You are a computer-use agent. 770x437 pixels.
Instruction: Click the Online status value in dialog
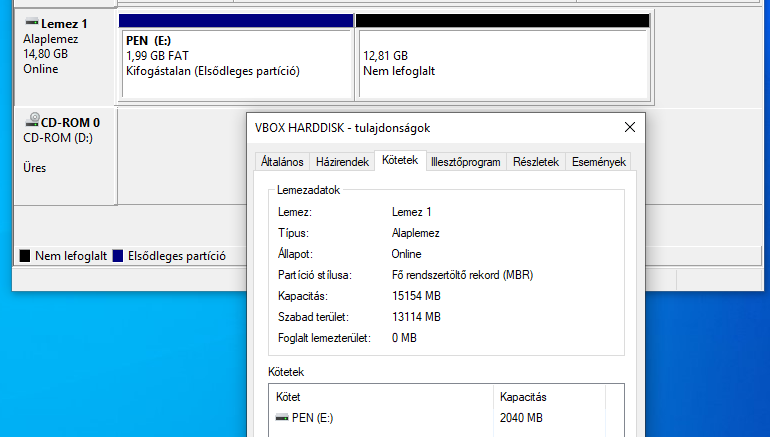(x=406, y=254)
